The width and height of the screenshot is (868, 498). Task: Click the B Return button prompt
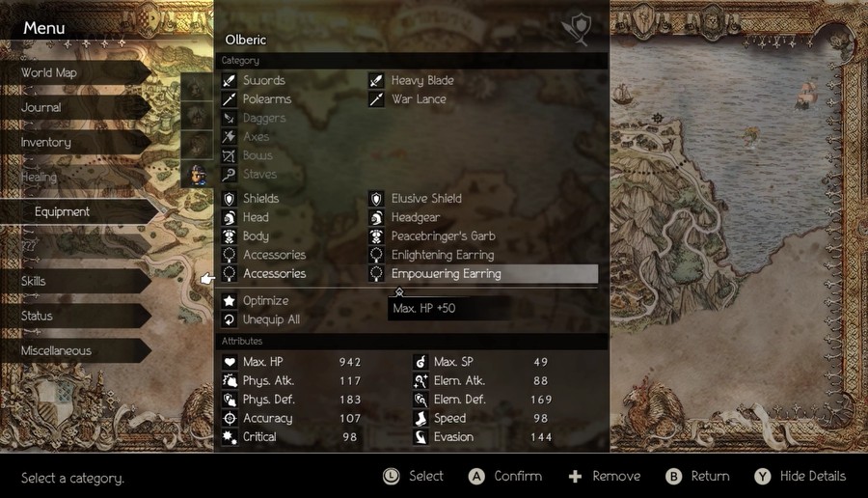pos(697,477)
